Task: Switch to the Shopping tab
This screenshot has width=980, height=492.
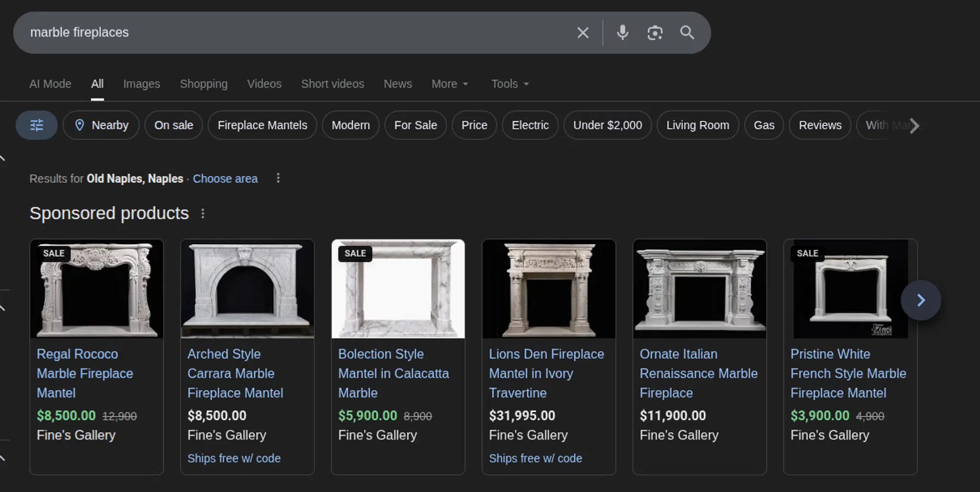Action: click(203, 84)
